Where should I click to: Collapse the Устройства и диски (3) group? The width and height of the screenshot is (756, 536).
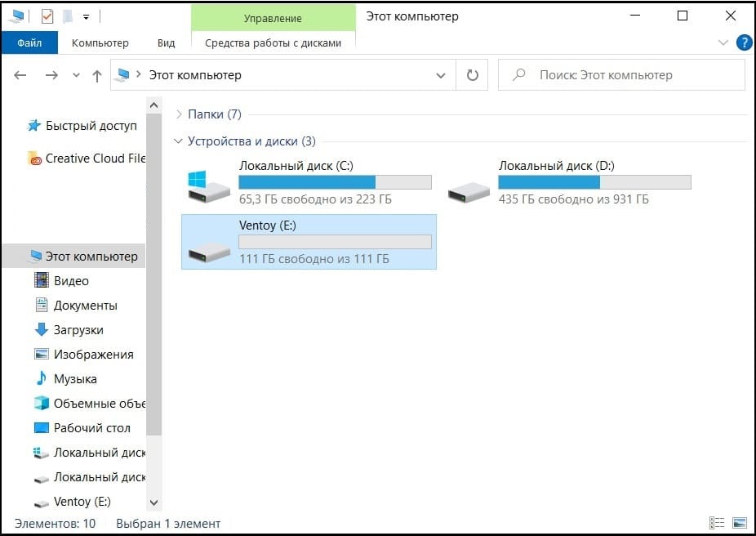tap(179, 141)
